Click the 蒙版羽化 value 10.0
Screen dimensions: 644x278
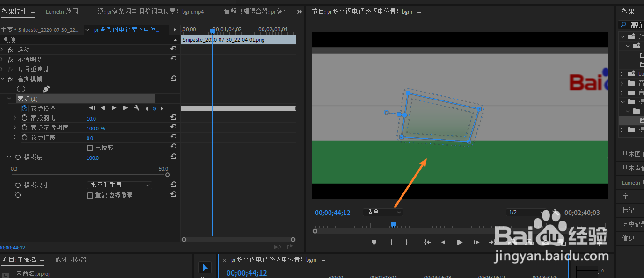click(x=91, y=119)
